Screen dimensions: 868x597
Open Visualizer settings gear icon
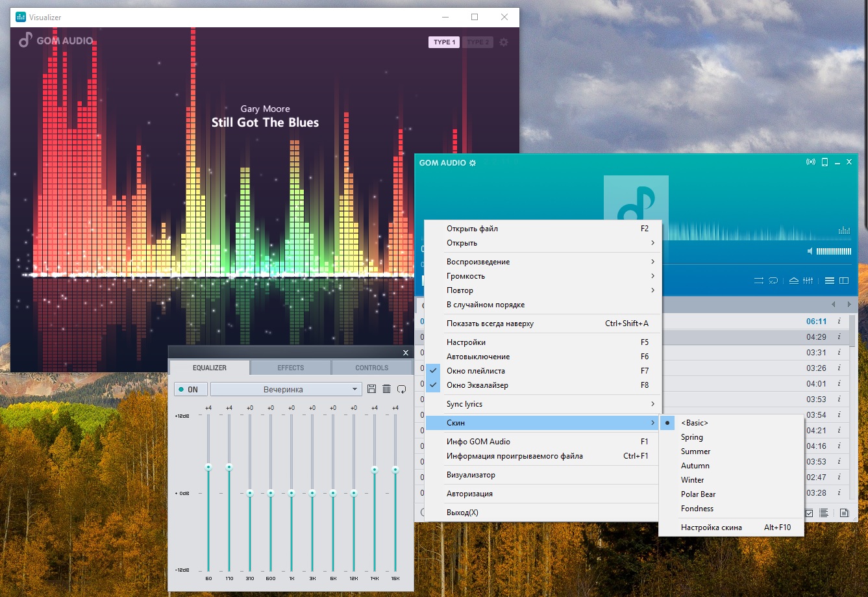click(504, 42)
